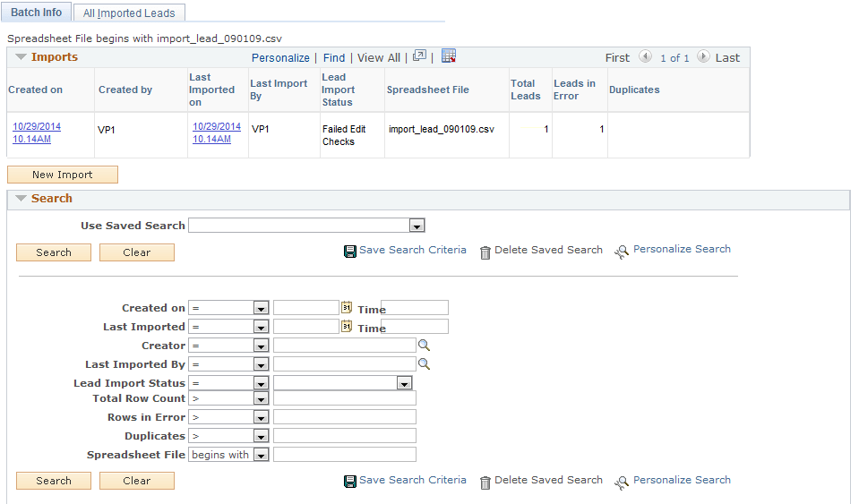
Task: Open Total Row Count operator dropdown
Action: 261,398
